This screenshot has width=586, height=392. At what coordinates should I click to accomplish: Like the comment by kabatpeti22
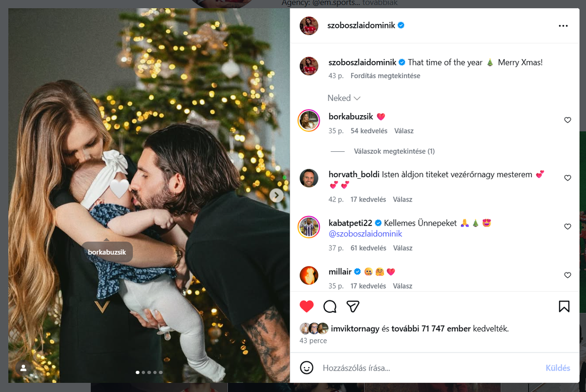(567, 227)
